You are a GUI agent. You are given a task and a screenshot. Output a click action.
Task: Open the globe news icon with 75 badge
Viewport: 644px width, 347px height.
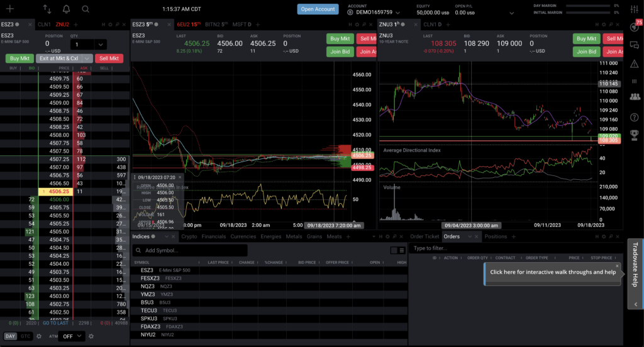635,26
